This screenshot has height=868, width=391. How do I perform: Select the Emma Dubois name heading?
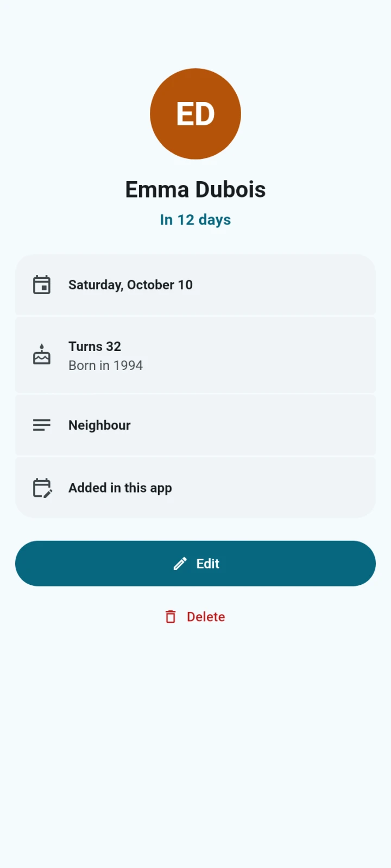point(195,189)
